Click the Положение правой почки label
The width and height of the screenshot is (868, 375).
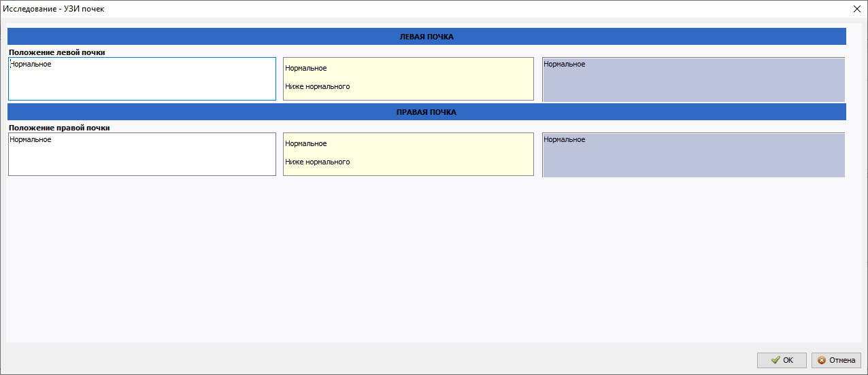pyautogui.click(x=59, y=127)
